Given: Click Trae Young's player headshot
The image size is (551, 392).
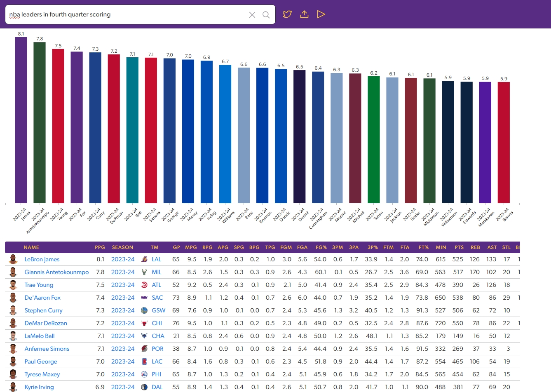Looking at the screenshot, I should (13, 285).
